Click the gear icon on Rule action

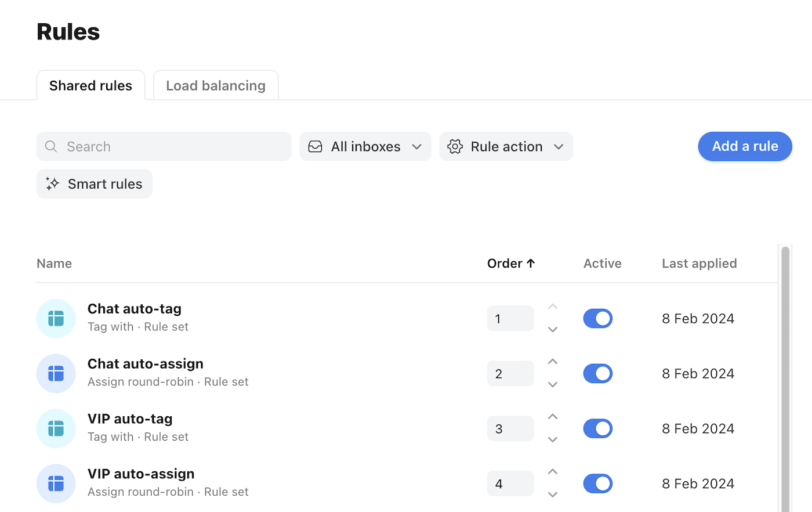pyautogui.click(x=455, y=146)
